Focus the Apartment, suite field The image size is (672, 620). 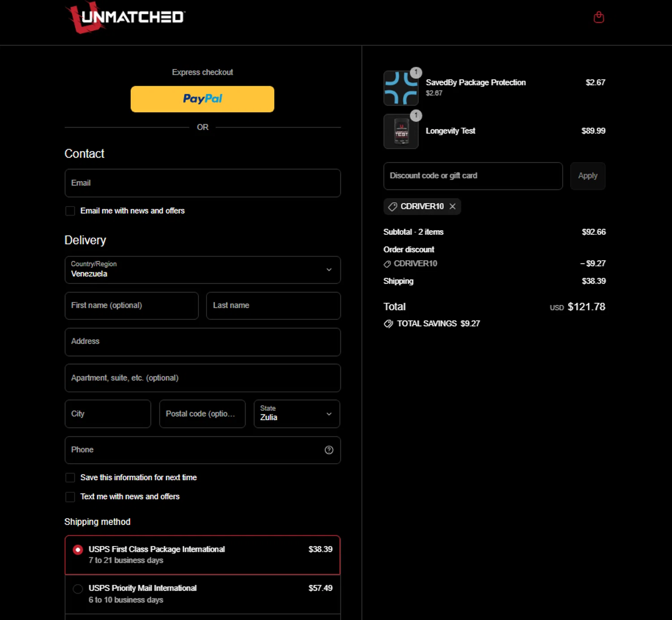[x=202, y=378]
